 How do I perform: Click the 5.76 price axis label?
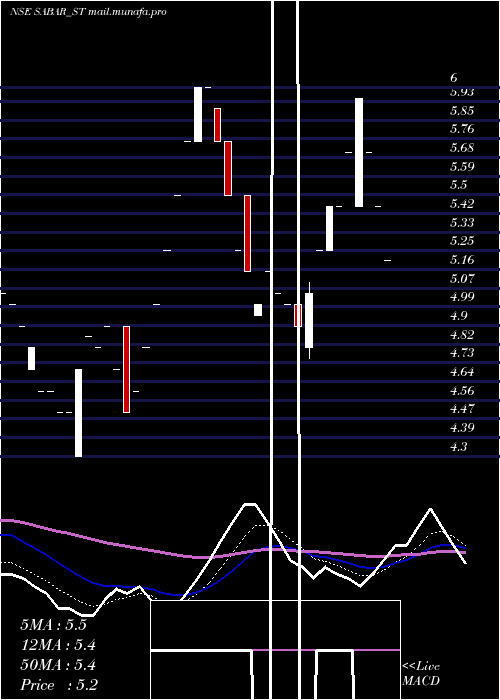click(462, 129)
